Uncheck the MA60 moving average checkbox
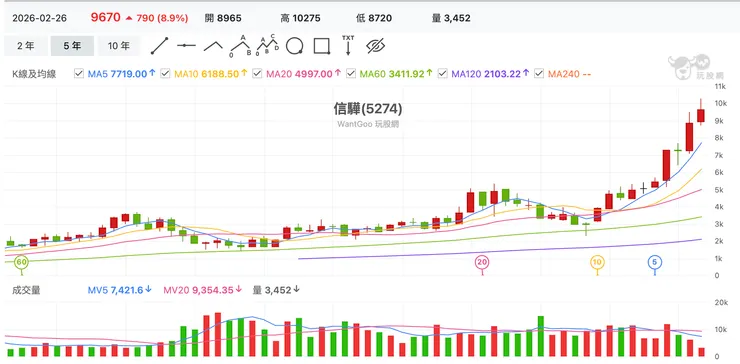This screenshot has height=364, width=740. click(351, 74)
